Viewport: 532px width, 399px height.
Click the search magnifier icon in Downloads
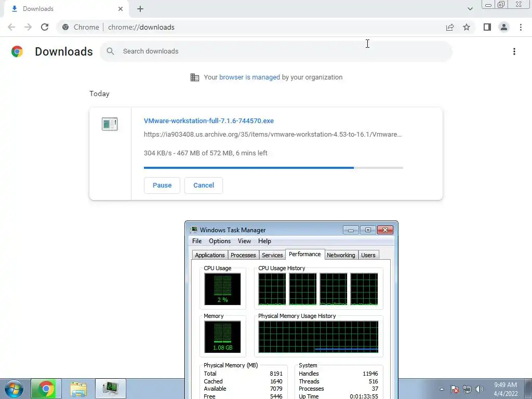click(x=110, y=51)
